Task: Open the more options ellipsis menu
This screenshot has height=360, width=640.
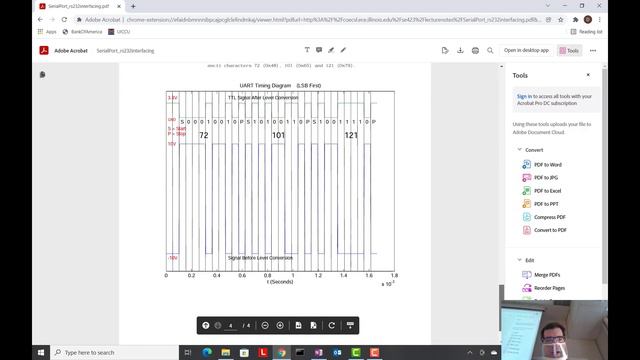Action: pyautogui.click(x=593, y=51)
